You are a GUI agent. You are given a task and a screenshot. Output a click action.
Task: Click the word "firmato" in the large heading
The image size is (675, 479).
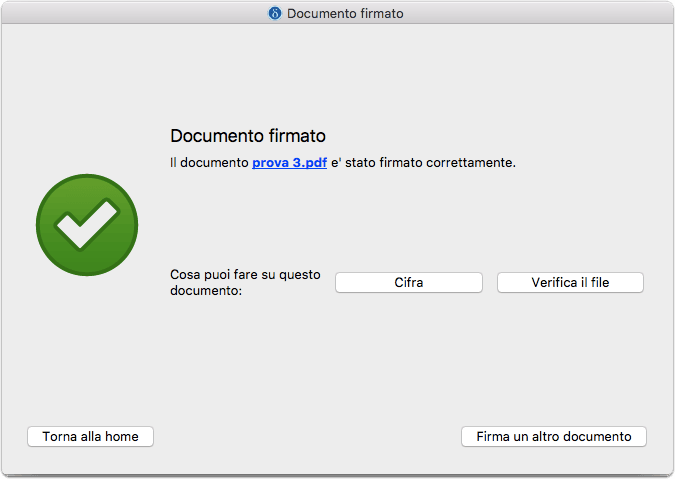click(x=297, y=136)
